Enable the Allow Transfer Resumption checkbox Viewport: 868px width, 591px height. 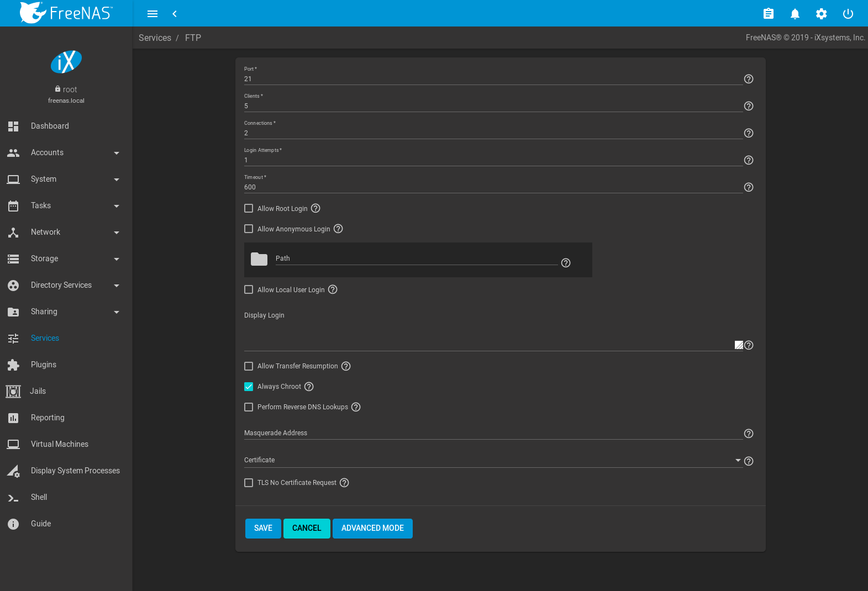pos(249,366)
